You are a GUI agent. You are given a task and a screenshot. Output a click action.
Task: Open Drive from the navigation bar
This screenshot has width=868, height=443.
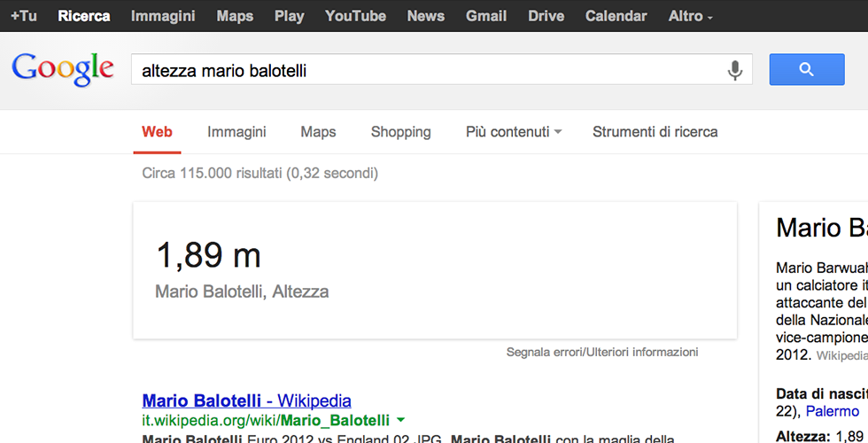click(546, 16)
